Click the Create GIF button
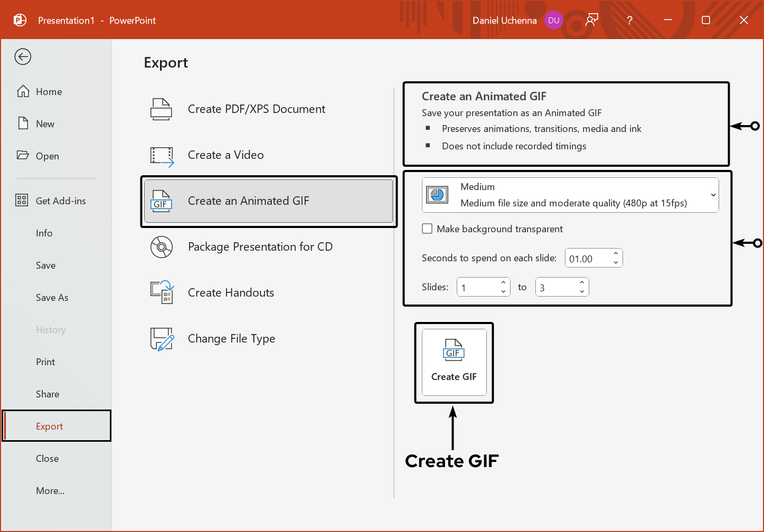 pos(454,363)
